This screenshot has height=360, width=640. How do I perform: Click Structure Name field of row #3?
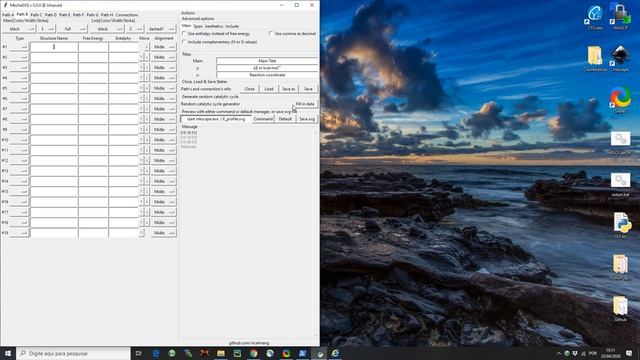click(x=54, y=67)
